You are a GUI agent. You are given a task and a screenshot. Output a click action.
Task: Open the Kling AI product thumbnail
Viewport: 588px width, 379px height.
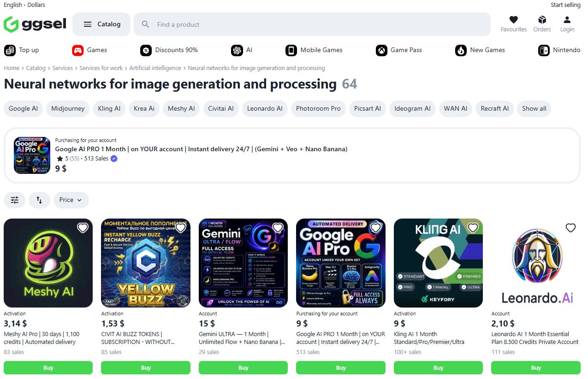point(438,263)
